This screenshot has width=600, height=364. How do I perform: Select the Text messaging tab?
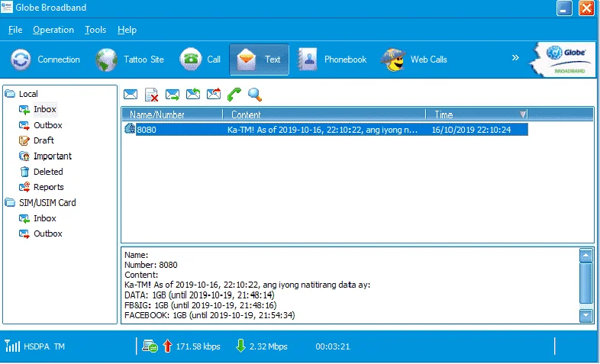point(259,60)
